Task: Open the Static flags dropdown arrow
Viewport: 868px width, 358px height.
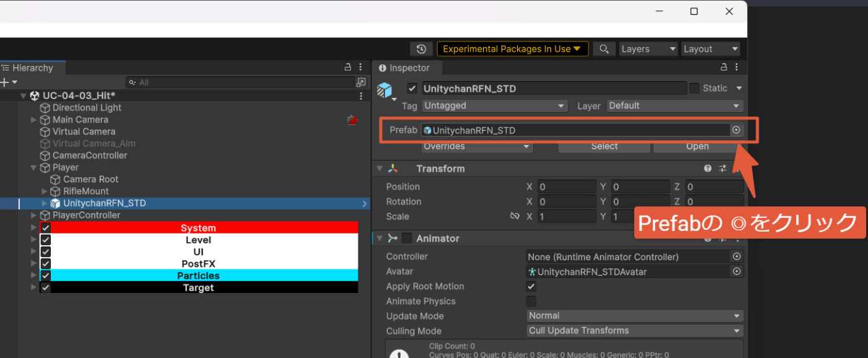Action: [x=738, y=89]
